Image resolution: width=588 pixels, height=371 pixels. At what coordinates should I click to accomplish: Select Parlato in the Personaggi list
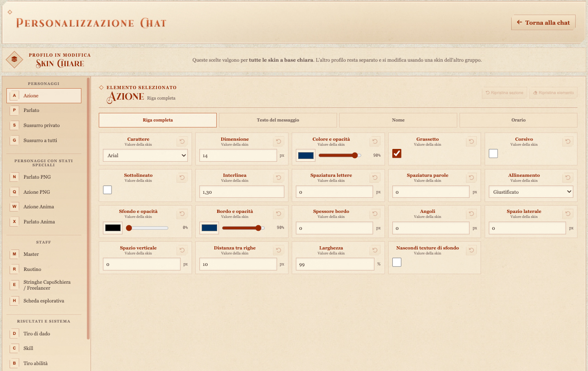click(x=44, y=110)
